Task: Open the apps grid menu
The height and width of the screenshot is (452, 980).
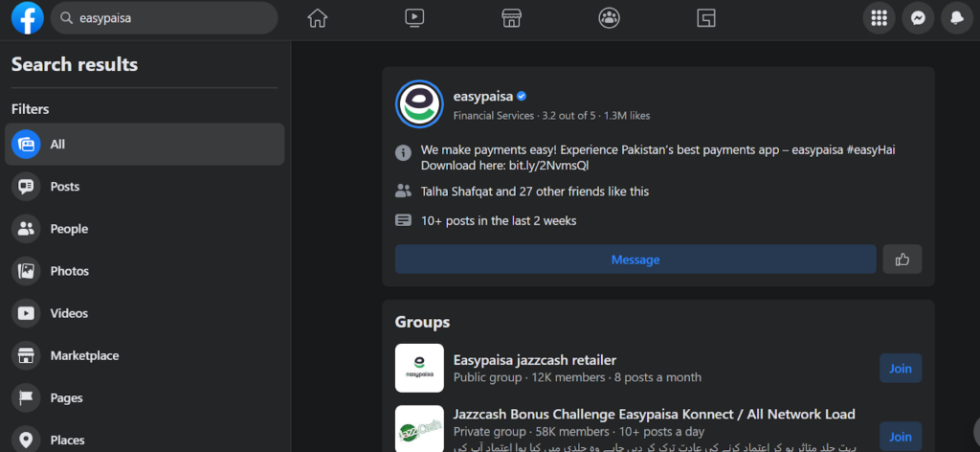Action: (880, 19)
